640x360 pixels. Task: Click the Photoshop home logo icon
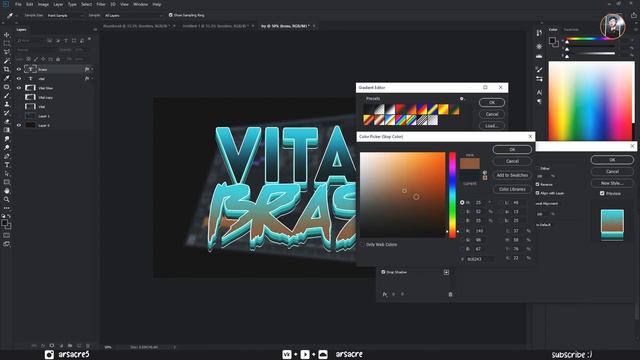[6, 4]
